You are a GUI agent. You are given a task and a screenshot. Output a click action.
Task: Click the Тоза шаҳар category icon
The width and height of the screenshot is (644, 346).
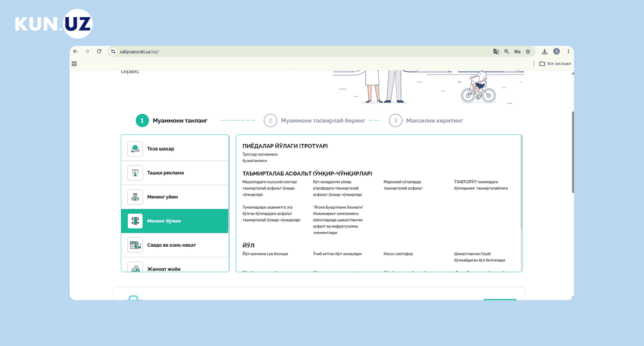pyautogui.click(x=135, y=149)
